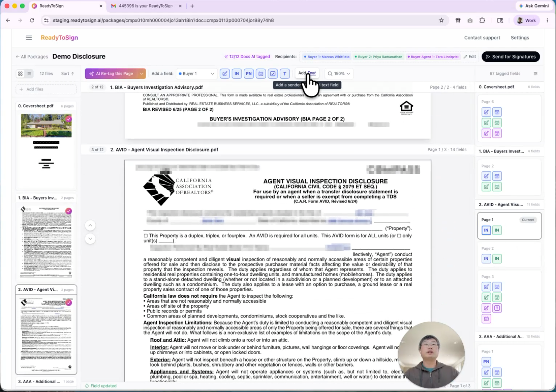Add a signature field from toolbar

[225, 74]
